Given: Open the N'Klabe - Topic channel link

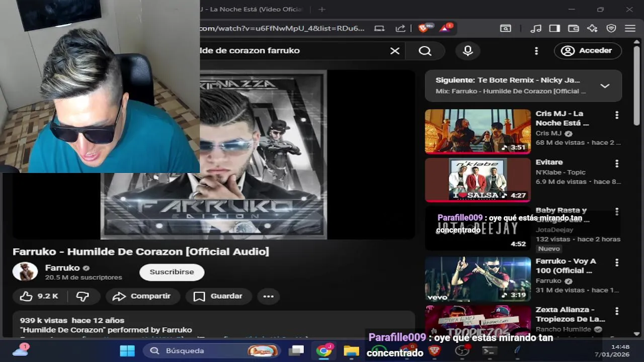Looking at the screenshot, I should click(x=560, y=172).
